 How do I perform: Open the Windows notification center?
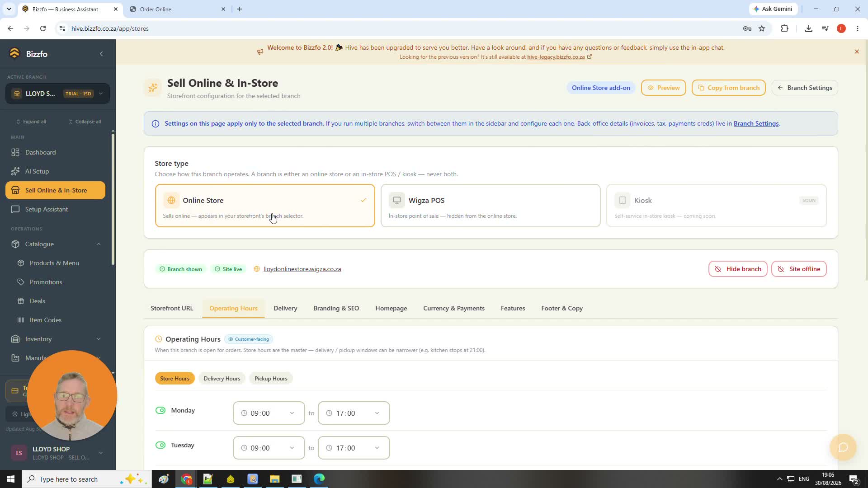click(854, 479)
